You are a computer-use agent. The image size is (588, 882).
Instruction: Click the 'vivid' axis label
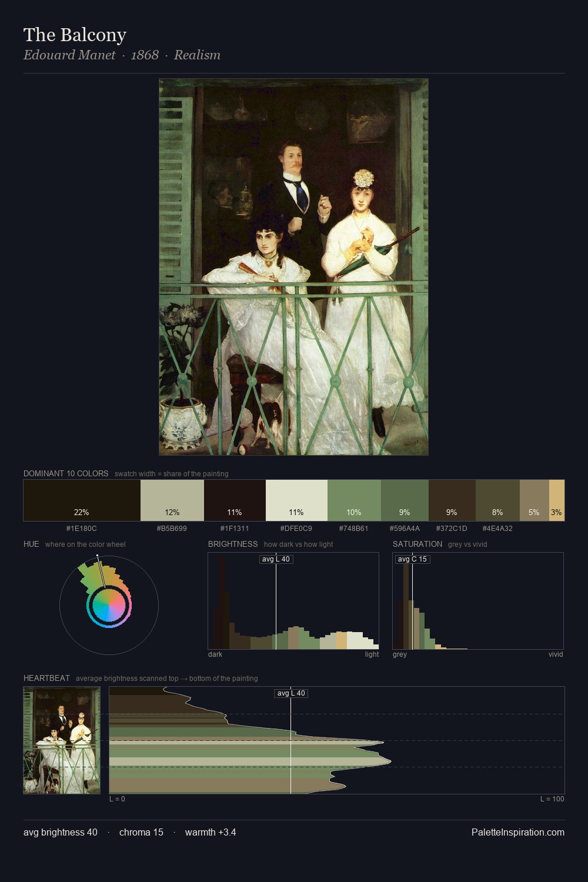(x=556, y=654)
